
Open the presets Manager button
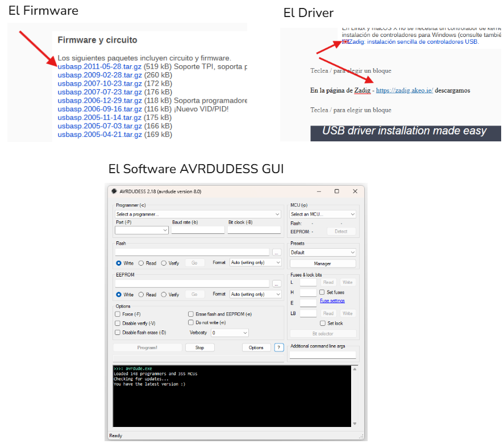coord(322,263)
